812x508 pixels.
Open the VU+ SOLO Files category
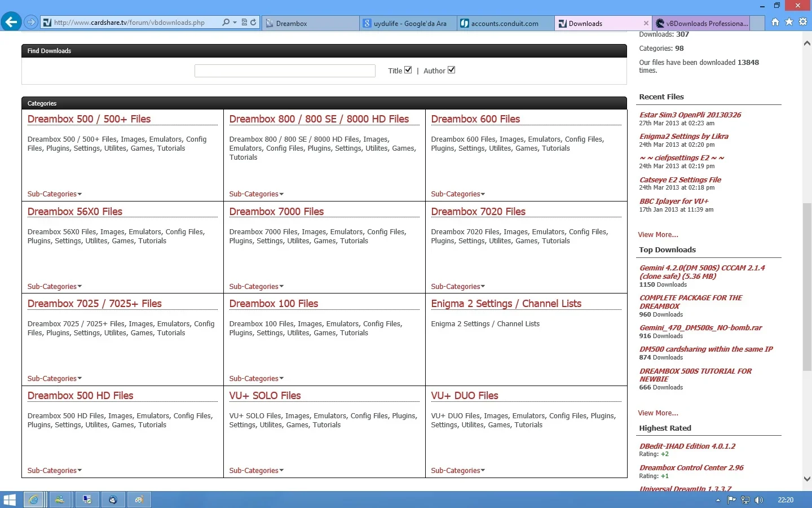pos(265,396)
